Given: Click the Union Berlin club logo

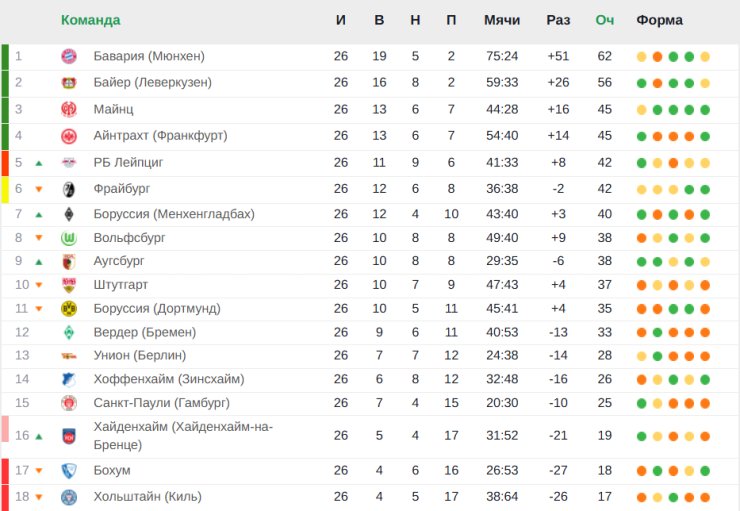Looking at the screenshot, I should (x=69, y=355).
